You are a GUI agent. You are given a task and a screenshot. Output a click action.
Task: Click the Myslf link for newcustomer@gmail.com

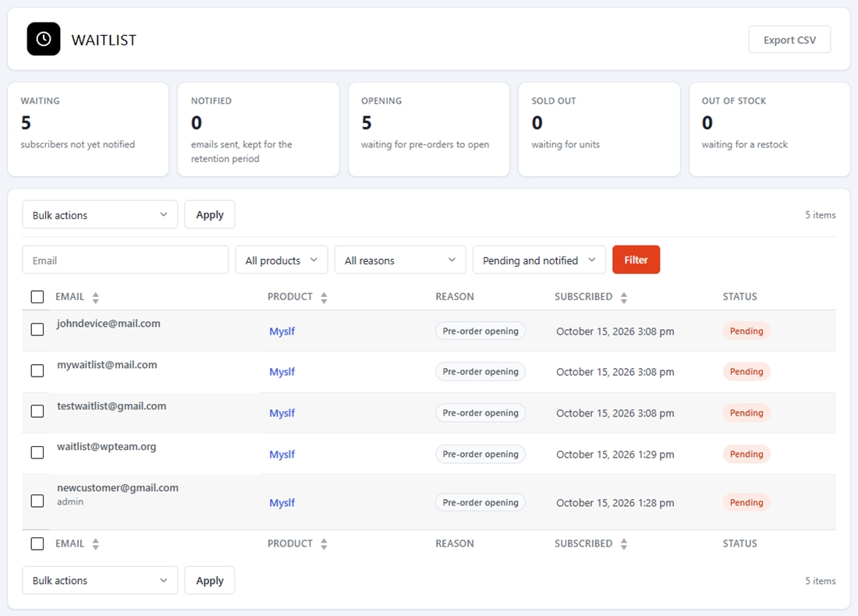282,503
